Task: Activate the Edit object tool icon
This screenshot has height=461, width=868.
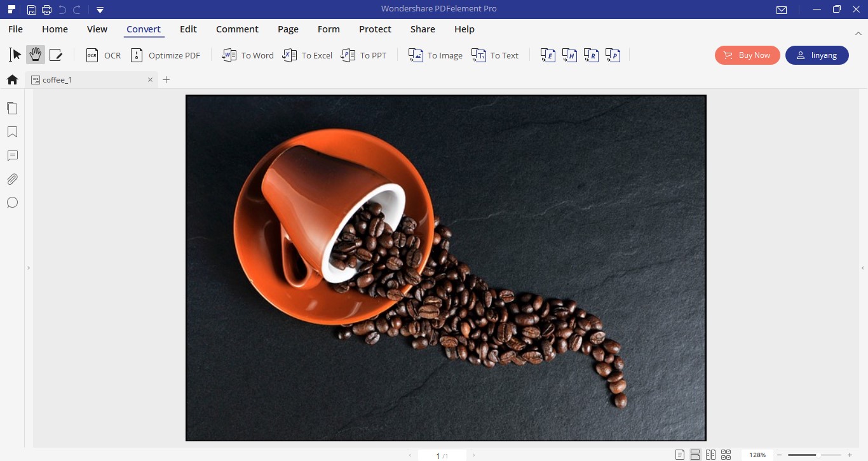Action: click(56, 55)
